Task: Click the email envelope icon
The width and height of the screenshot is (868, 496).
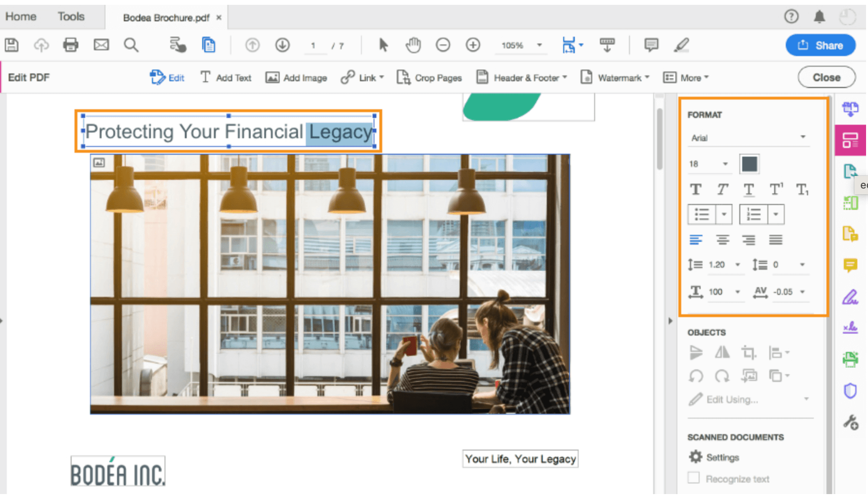Action: (101, 45)
